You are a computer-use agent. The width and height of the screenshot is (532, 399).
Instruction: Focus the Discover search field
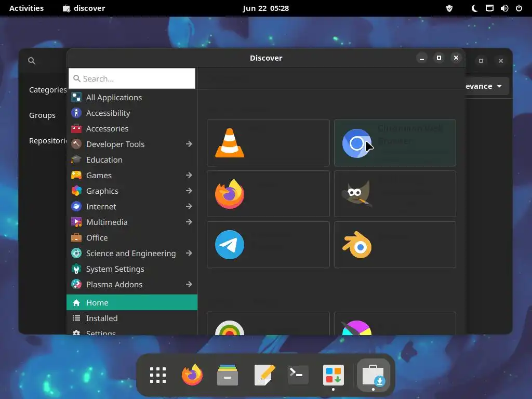[132, 79]
